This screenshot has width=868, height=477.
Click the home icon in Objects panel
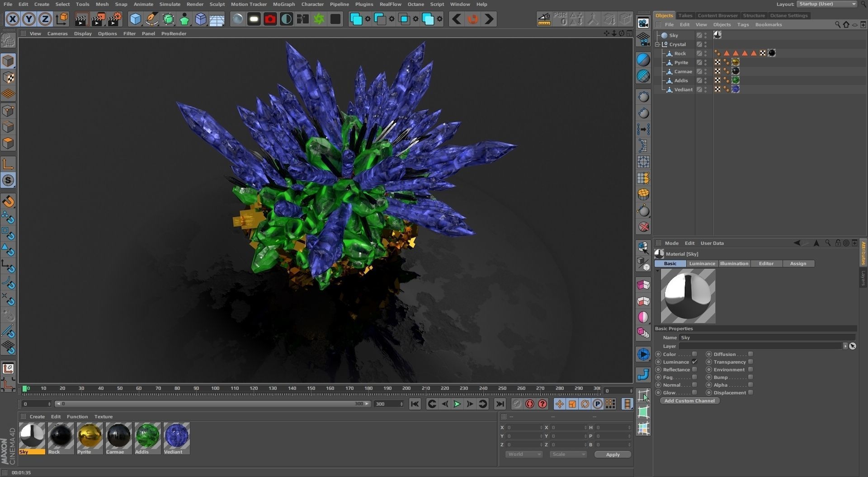tap(846, 25)
